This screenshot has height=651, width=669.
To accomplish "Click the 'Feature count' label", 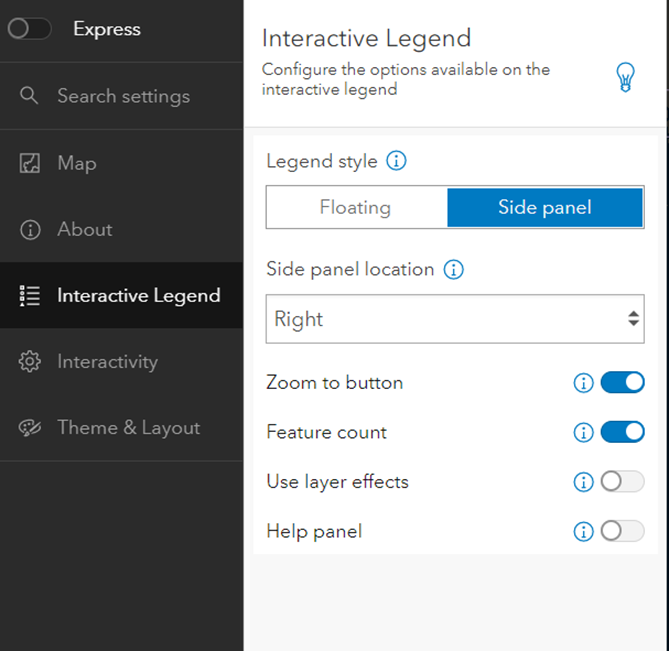I will [x=326, y=432].
